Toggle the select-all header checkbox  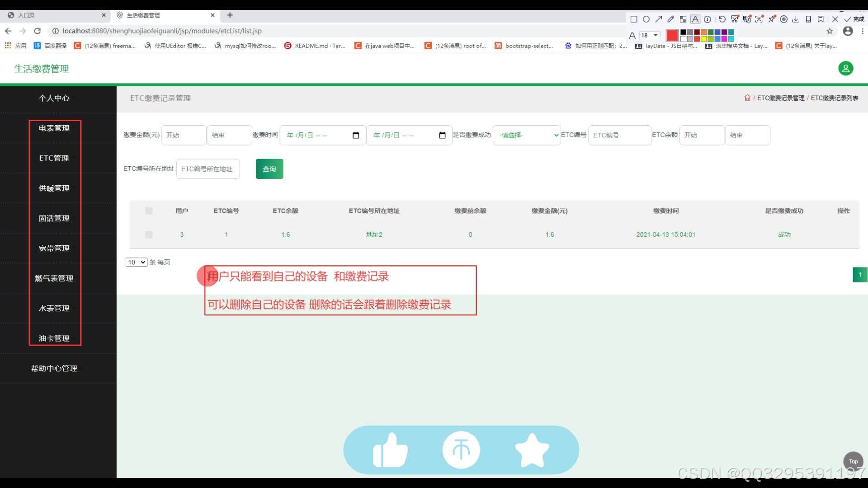click(x=149, y=211)
